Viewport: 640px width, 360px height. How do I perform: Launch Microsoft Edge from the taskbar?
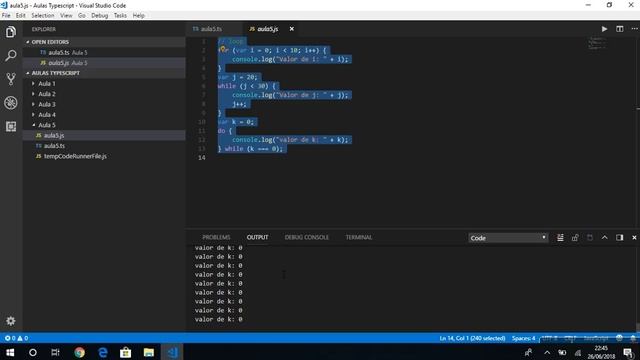103,352
